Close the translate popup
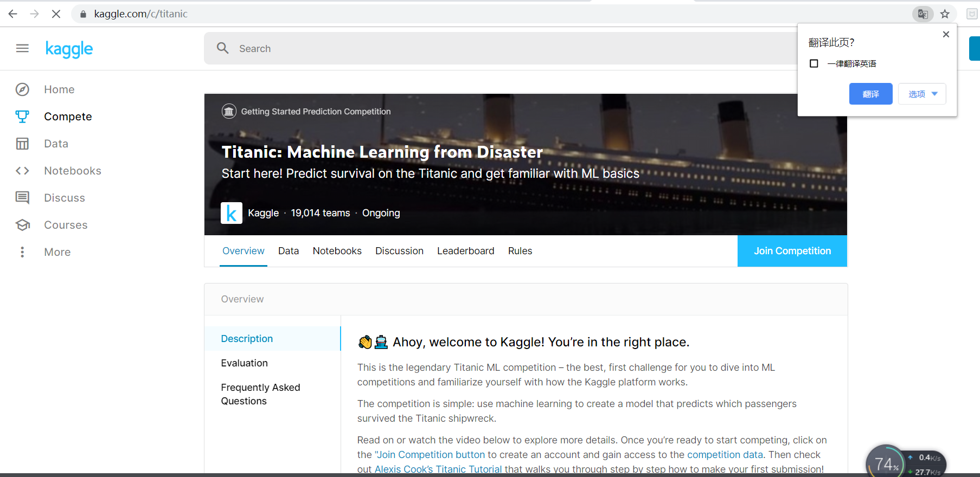This screenshot has height=477, width=980. (946, 34)
